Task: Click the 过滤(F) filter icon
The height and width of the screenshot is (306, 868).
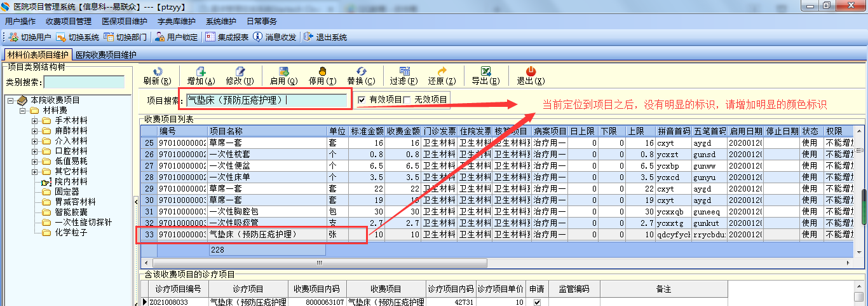Action: tap(404, 71)
